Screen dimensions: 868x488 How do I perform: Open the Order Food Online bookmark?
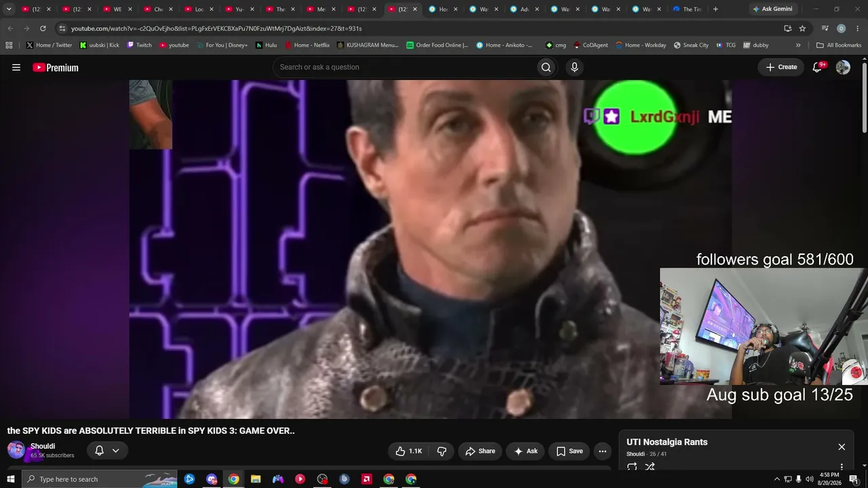(437, 45)
